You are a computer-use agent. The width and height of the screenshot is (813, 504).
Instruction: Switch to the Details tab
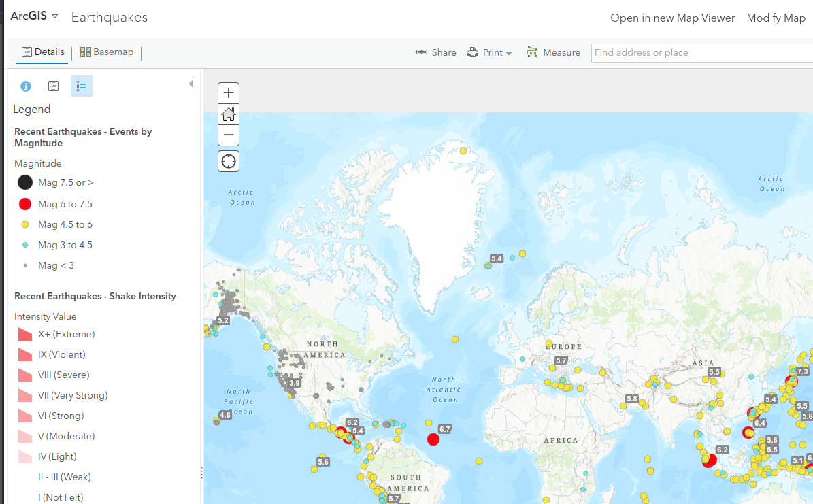(x=42, y=52)
